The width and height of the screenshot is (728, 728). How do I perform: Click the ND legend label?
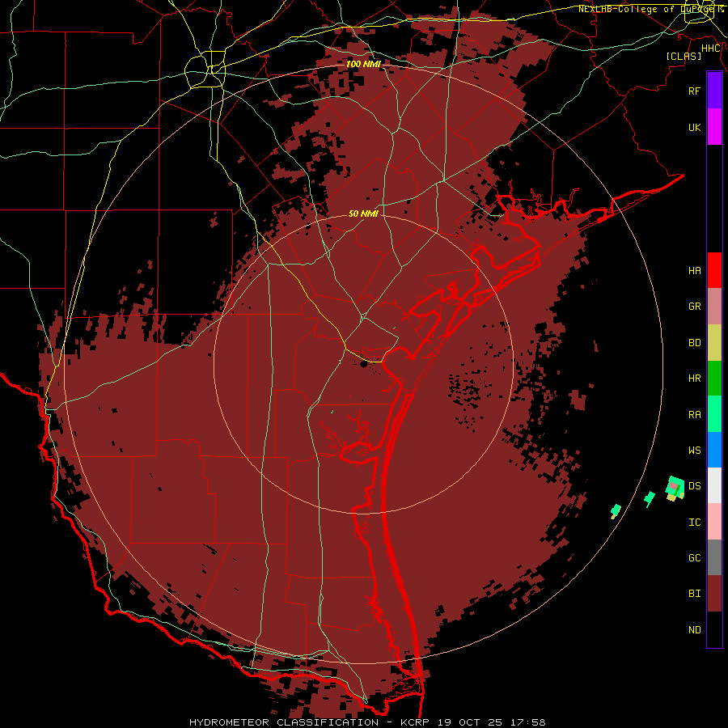point(694,630)
